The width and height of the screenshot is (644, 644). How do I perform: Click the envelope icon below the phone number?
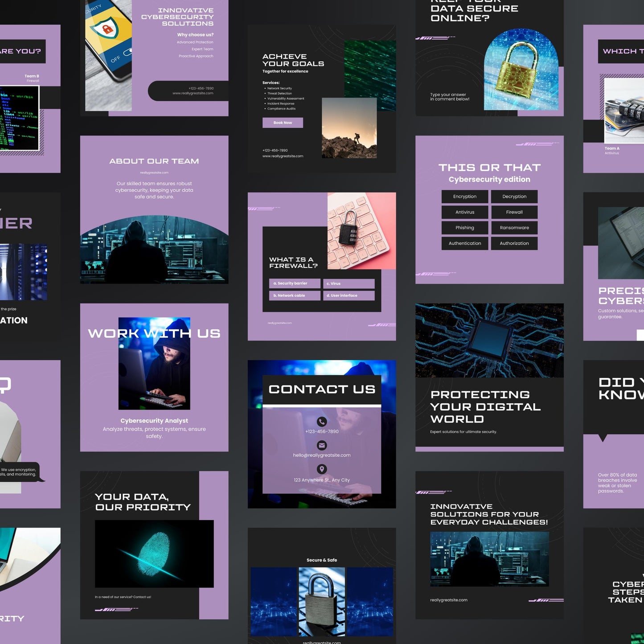coord(322,444)
